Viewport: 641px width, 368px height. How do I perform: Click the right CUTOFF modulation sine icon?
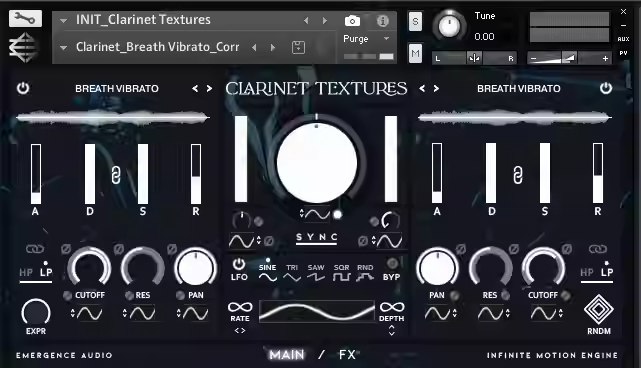click(543, 314)
